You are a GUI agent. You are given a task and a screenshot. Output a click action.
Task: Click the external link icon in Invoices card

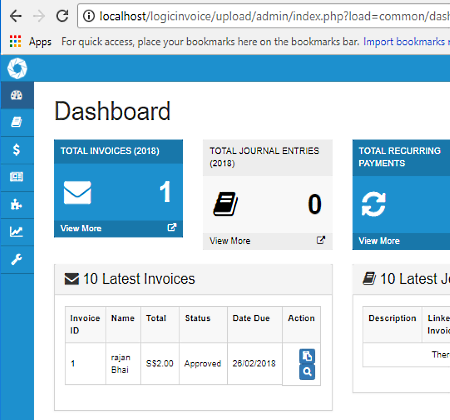171,228
